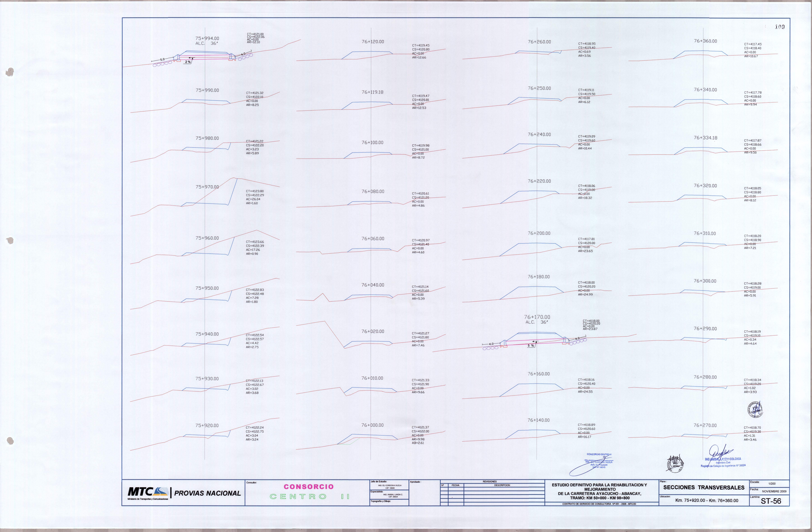Screen dimensions: 812x532
Task: Select station label 76+000.00
Action: click(x=373, y=425)
